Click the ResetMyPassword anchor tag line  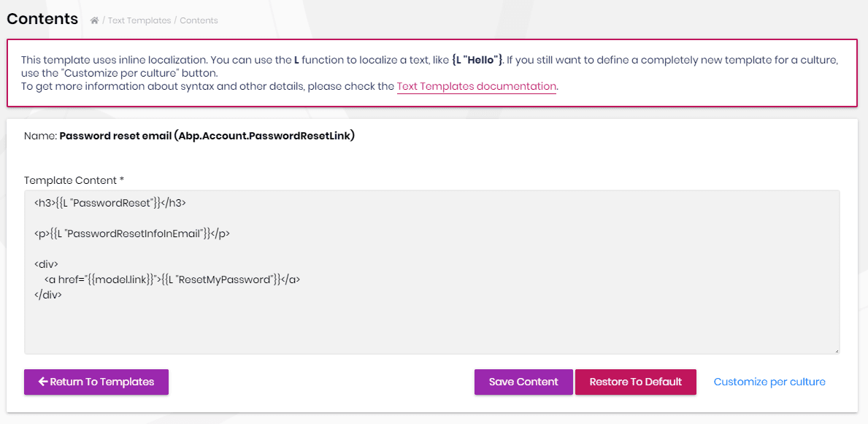[x=172, y=280]
